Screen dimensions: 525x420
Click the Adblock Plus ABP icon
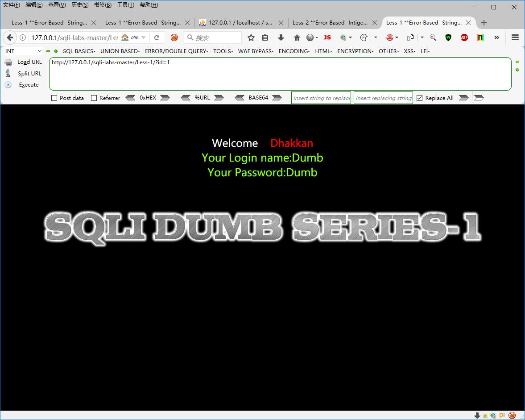464,38
